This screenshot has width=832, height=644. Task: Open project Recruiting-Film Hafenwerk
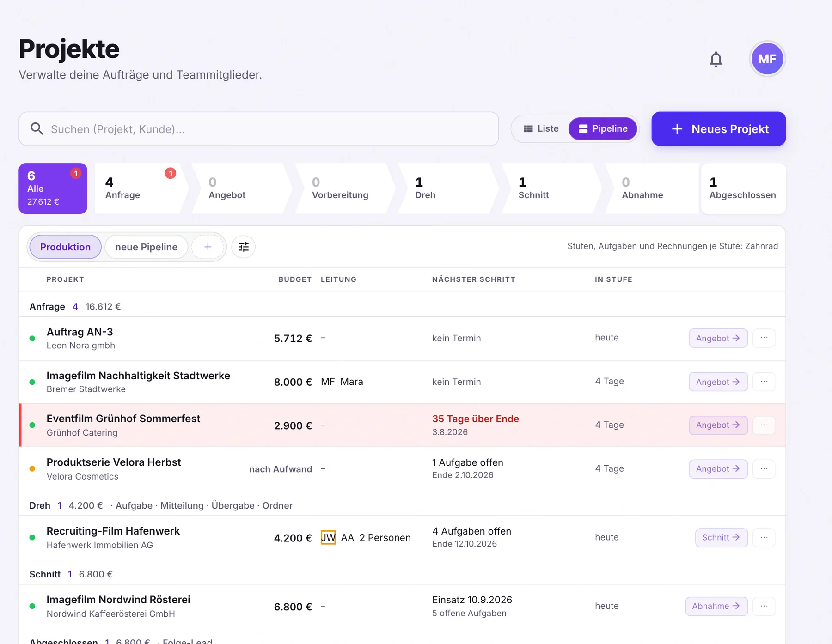click(113, 531)
